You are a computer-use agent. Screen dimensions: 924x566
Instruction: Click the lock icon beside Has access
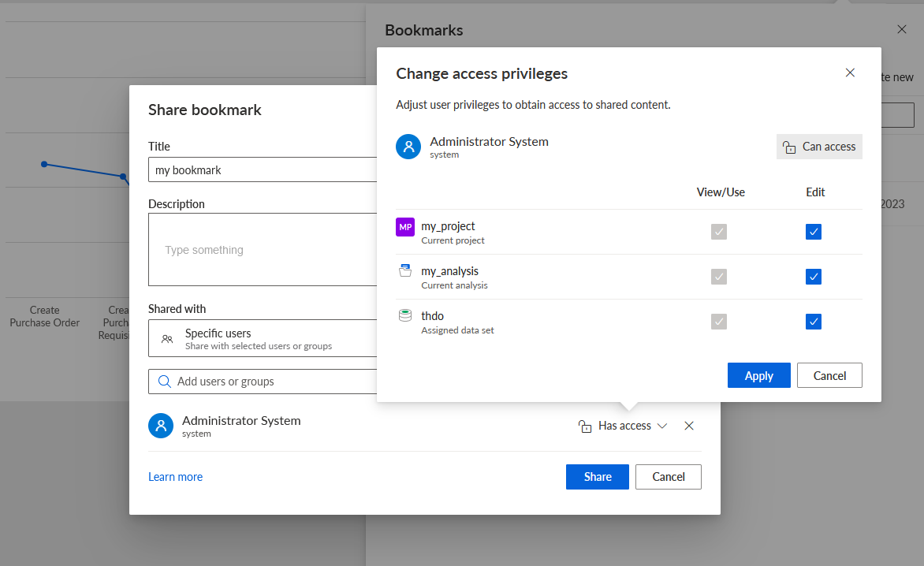click(x=584, y=426)
